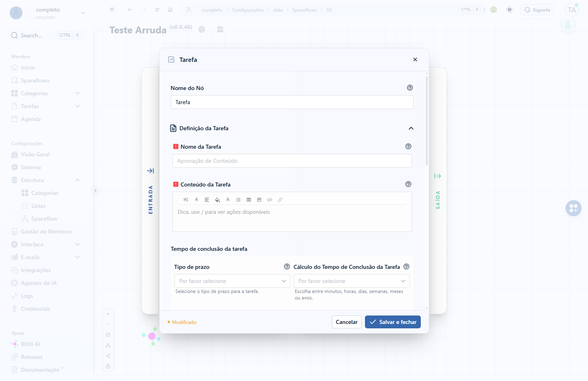Add a hyperlink using the link icon

click(280, 200)
